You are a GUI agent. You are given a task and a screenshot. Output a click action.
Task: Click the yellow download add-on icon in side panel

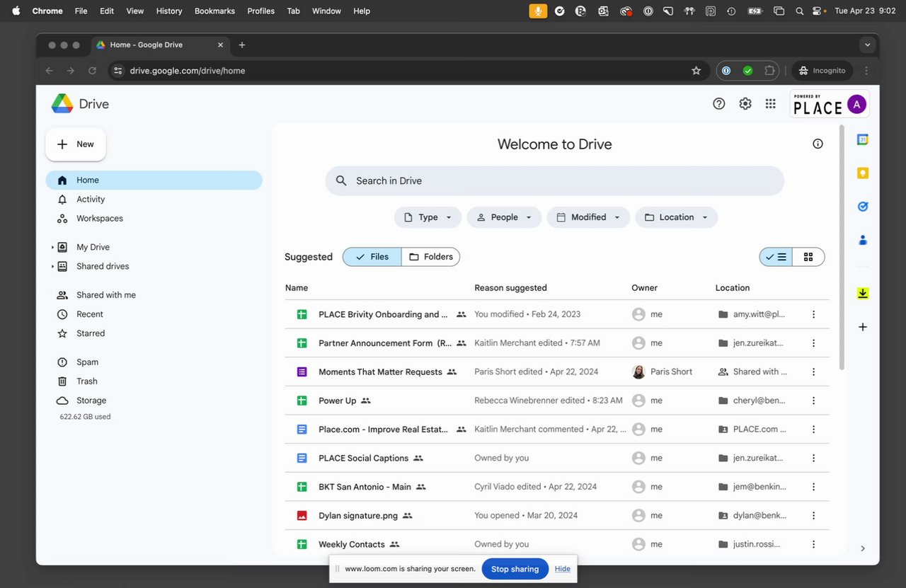(x=863, y=294)
